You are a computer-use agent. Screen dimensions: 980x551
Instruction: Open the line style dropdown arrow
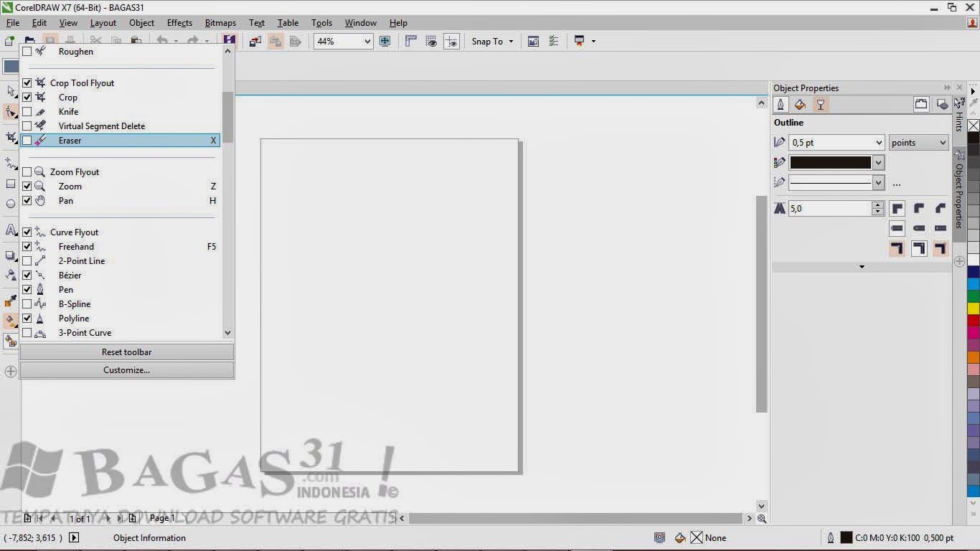pyautogui.click(x=879, y=183)
